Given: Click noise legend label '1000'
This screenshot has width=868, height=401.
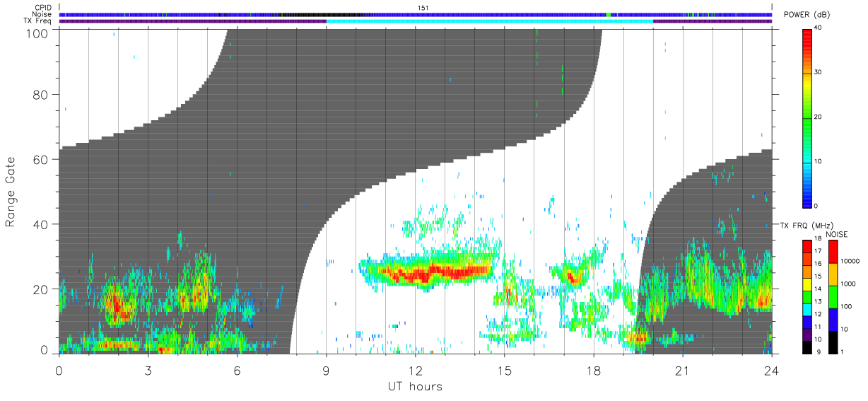Looking at the screenshot, I should 849,283.
